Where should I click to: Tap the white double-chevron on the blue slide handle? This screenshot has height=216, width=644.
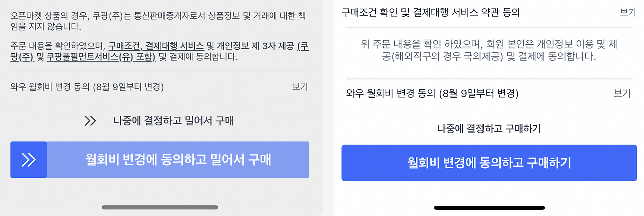point(29,160)
